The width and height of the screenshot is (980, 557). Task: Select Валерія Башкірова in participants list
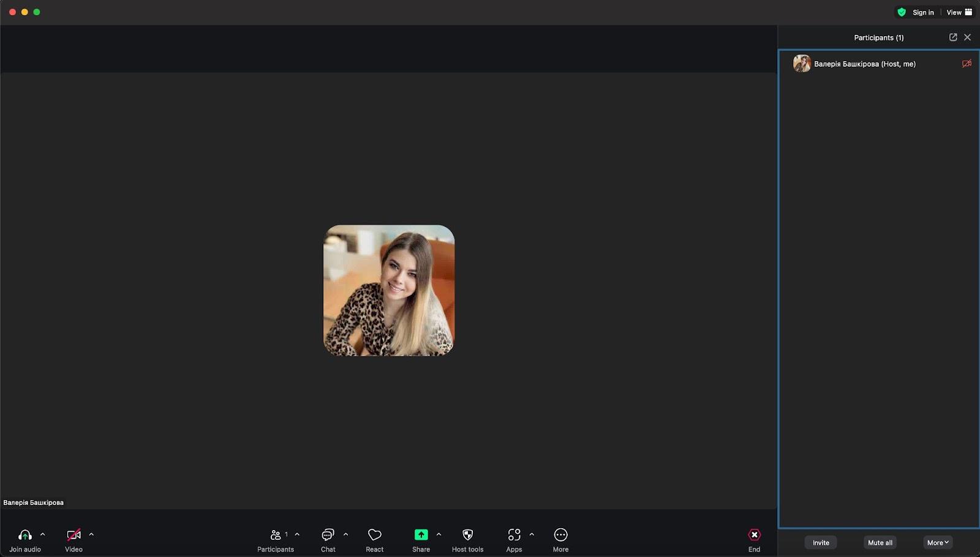879,64
